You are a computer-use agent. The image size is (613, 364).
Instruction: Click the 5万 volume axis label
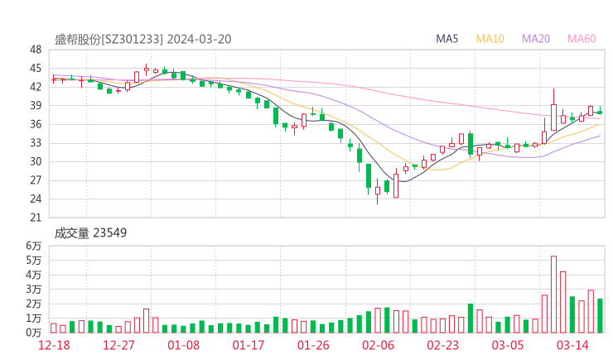coord(34,260)
